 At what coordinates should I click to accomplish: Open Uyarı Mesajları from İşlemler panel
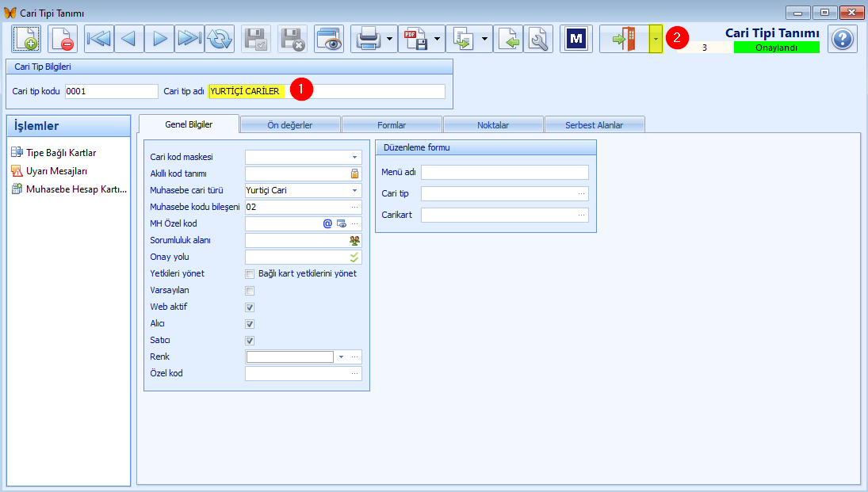(56, 170)
